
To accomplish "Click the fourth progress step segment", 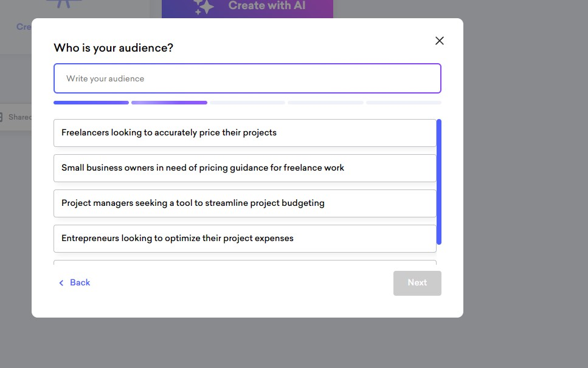I will pyautogui.click(x=325, y=103).
